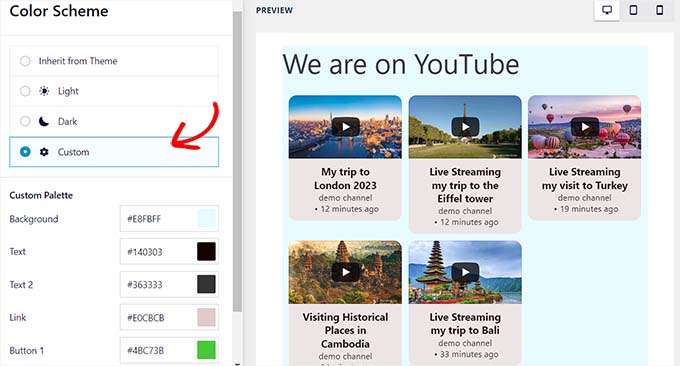This screenshot has width=680, height=366.
Task: Select the Light color scheme radio
Action: 25,91
